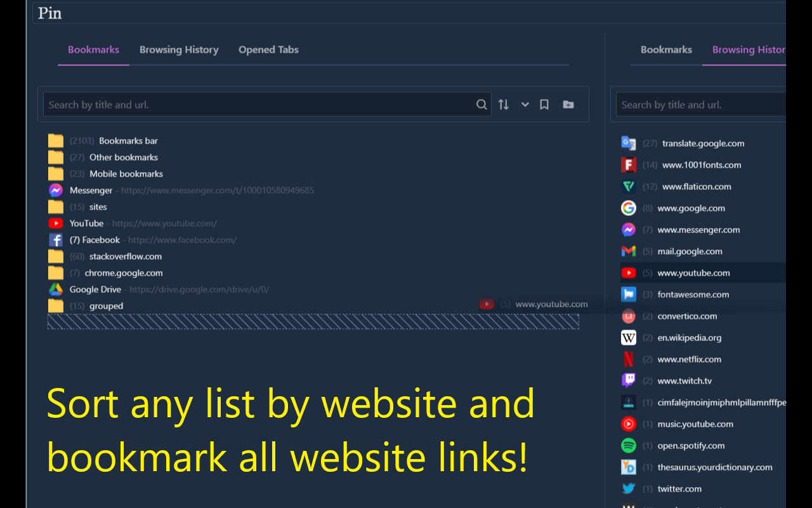The height and width of the screenshot is (508, 812).
Task: Open the Messenger bookmark title
Action: coord(91,190)
